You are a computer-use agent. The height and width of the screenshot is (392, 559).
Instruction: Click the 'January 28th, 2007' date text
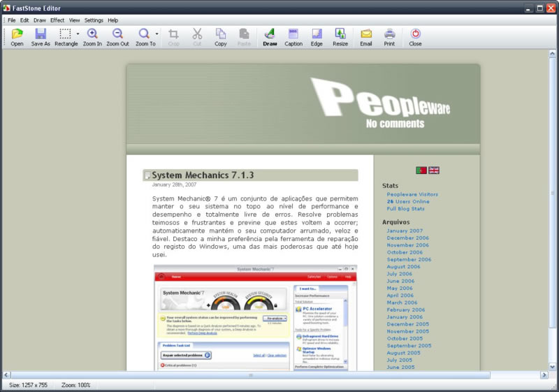pos(174,184)
